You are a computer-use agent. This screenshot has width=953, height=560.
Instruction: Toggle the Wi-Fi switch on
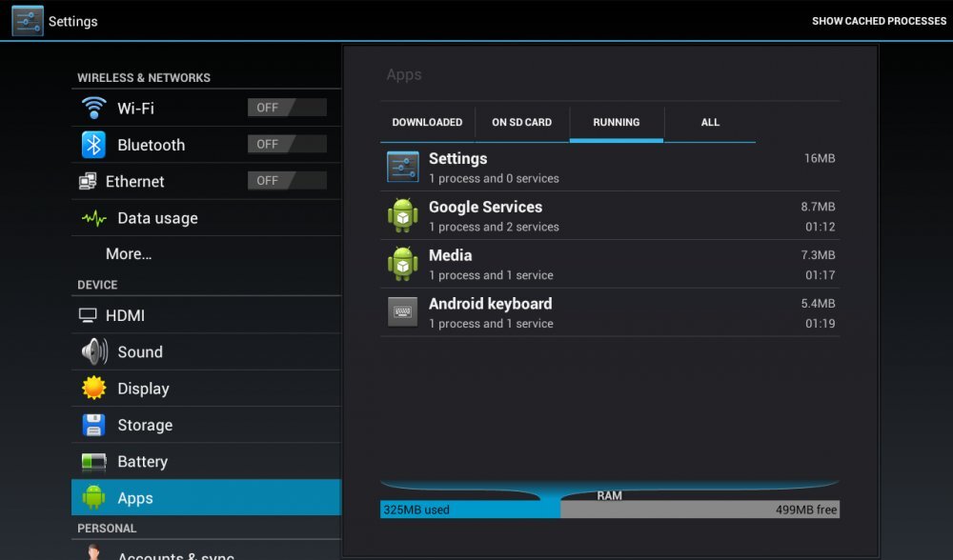pyautogui.click(x=286, y=108)
